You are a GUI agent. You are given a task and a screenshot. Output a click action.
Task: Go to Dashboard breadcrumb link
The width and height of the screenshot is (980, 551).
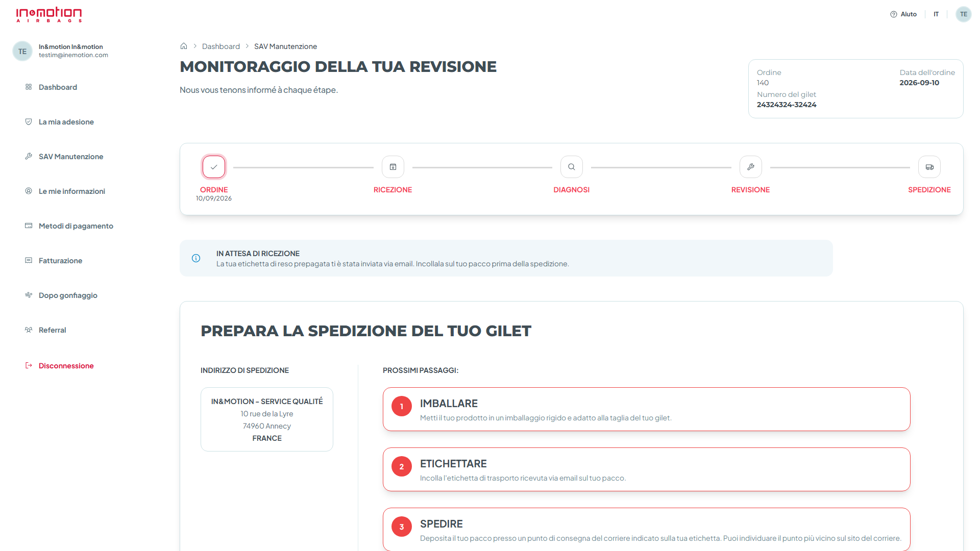[x=221, y=46]
